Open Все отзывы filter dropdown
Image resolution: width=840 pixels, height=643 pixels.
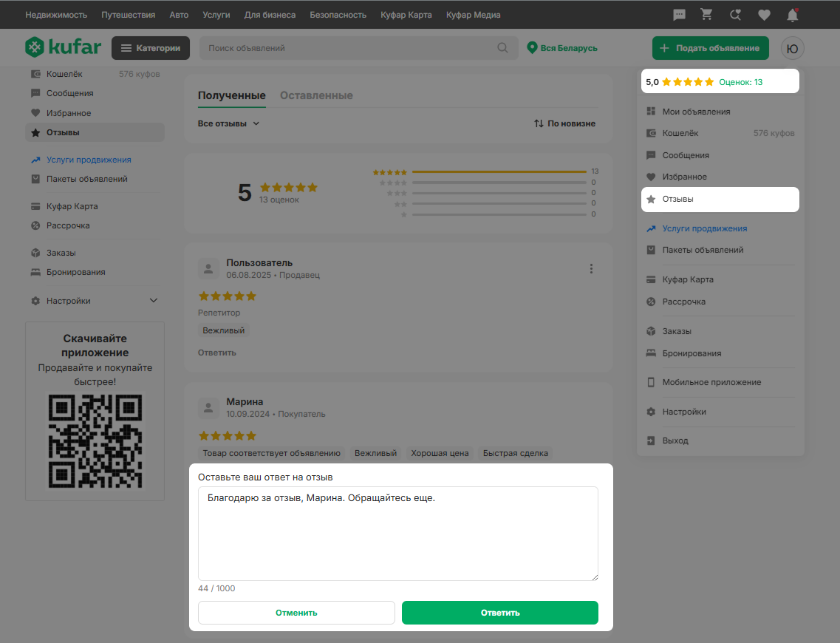[229, 123]
